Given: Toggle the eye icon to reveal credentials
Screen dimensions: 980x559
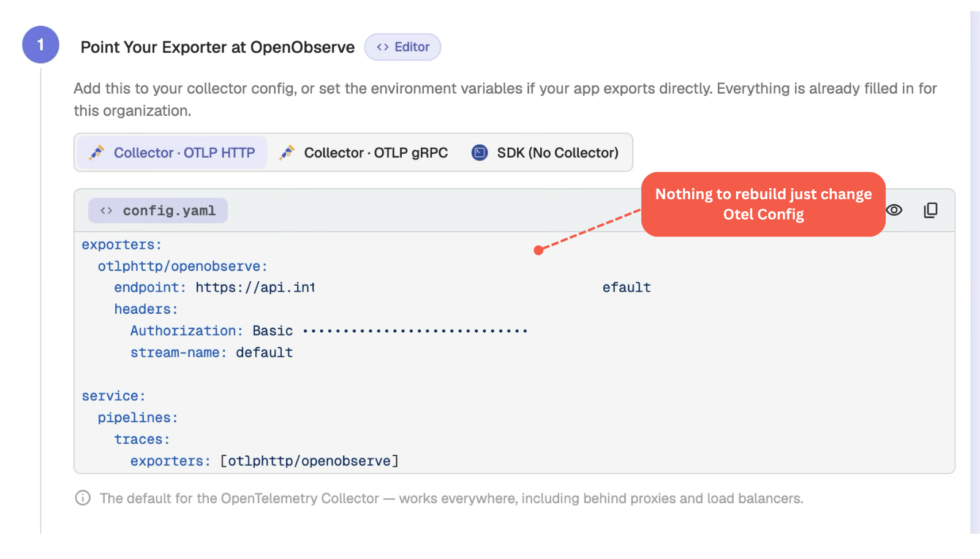Looking at the screenshot, I should coord(894,210).
